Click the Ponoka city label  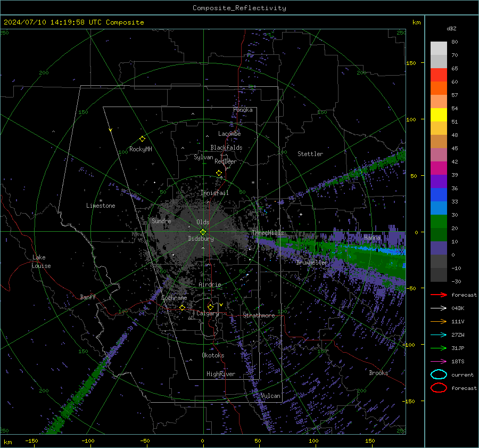pos(243,110)
